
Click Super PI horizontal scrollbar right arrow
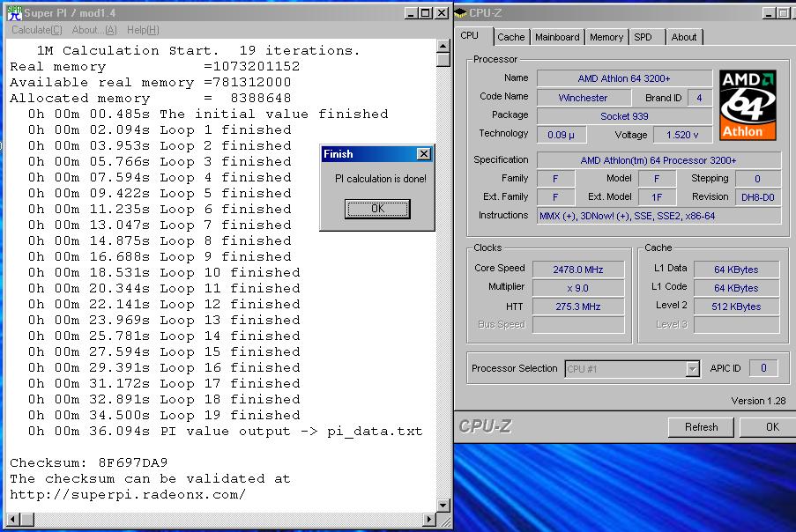click(429, 519)
